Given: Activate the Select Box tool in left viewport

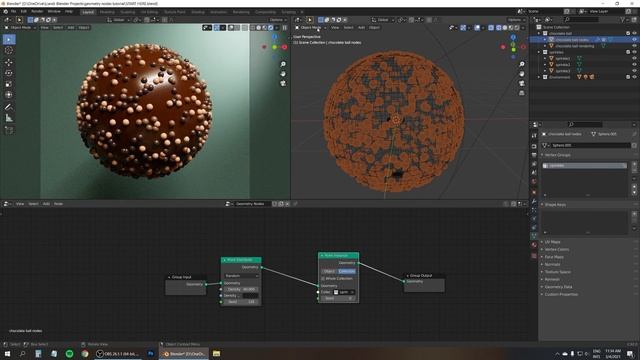Looking at the screenshot, I should [9, 39].
